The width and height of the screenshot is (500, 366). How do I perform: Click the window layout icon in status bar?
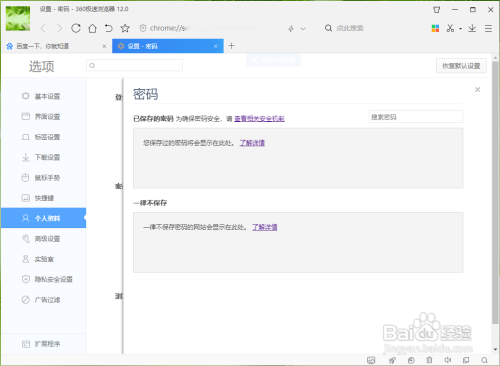(466, 360)
